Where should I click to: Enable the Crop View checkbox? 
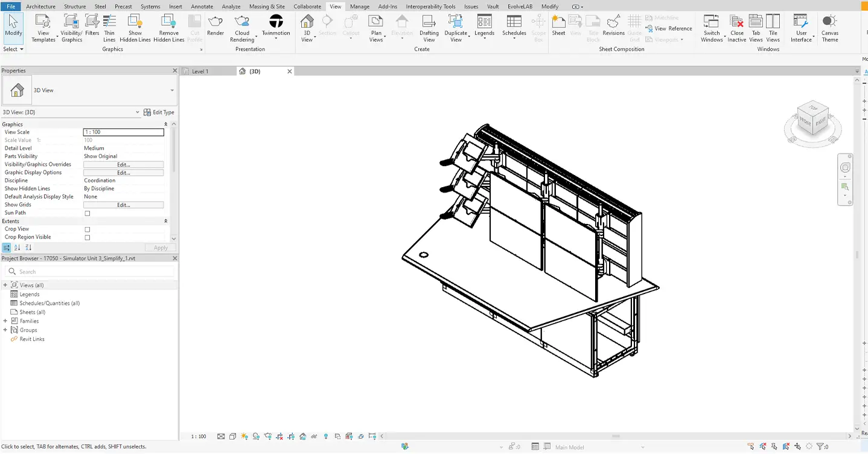tap(87, 229)
